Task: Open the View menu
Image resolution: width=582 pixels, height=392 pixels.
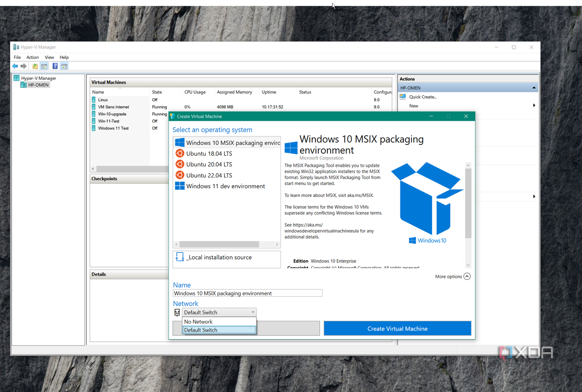Action: [49, 57]
